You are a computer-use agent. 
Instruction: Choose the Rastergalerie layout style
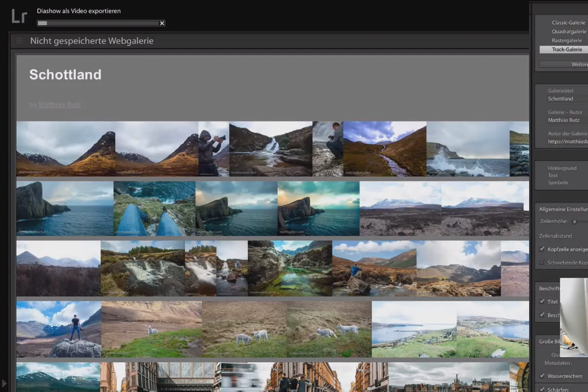click(x=567, y=40)
